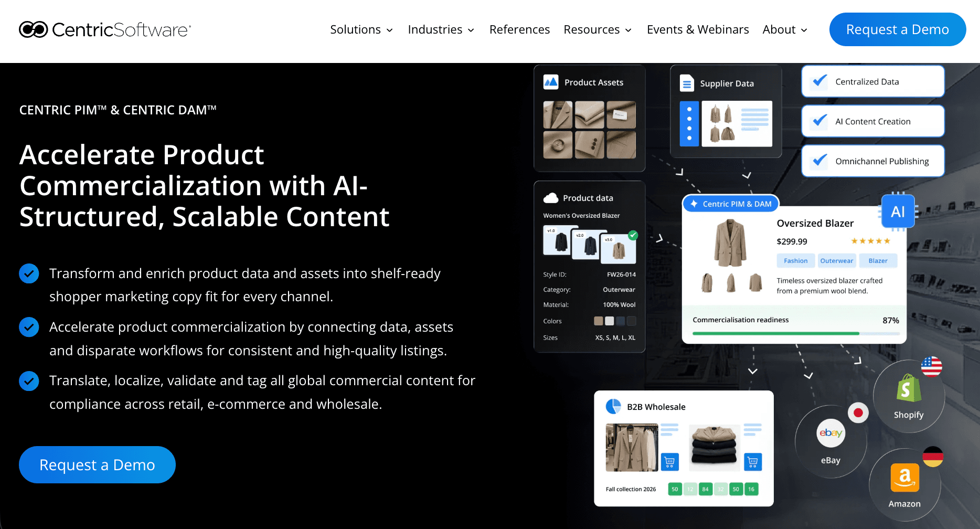Click the 'CENTRIC PIM™ & CENTRIC DAM™' eyebrow heading

118,110
